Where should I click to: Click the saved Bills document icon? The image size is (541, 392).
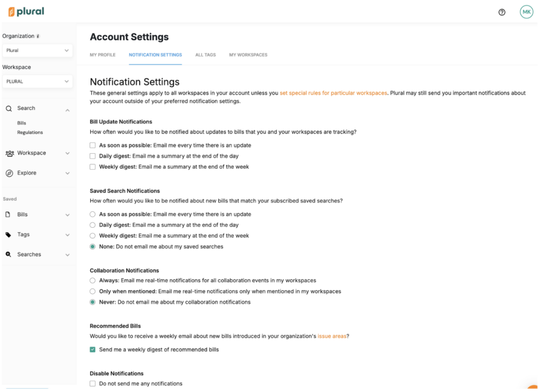(8, 215)
